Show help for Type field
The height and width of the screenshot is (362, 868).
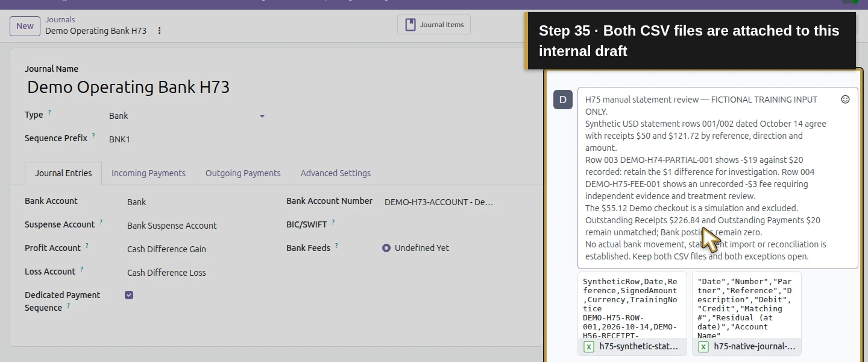pyautogui.click(x=49, y=112)
